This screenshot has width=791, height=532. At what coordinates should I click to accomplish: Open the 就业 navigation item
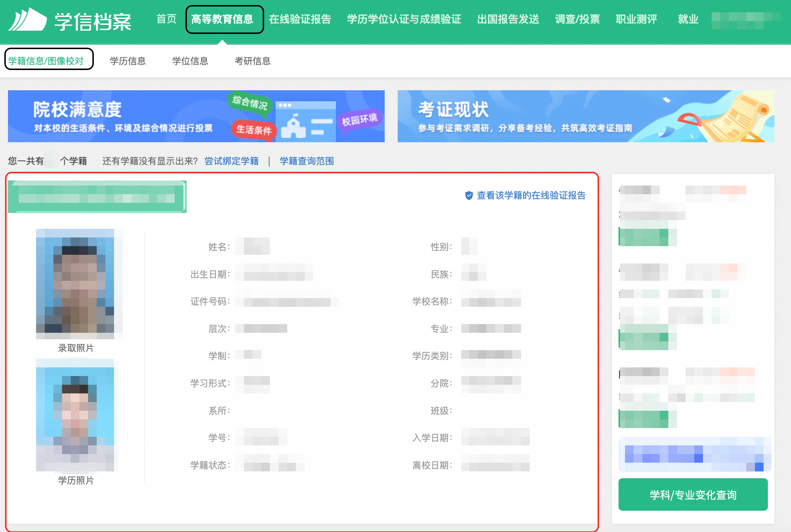[688, 19]
